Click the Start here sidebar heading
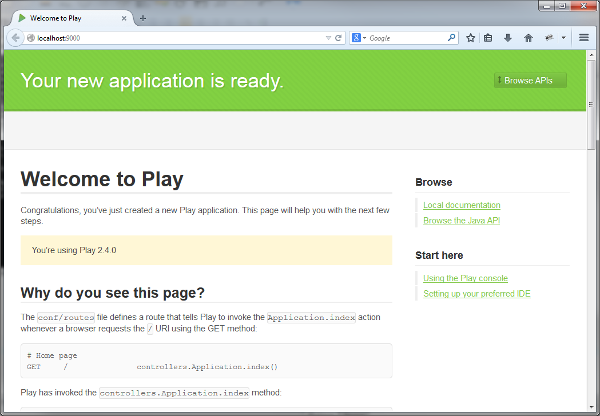The width and height of the screenshot is (600, 416). pyautogui.click(x=439, y=255)
